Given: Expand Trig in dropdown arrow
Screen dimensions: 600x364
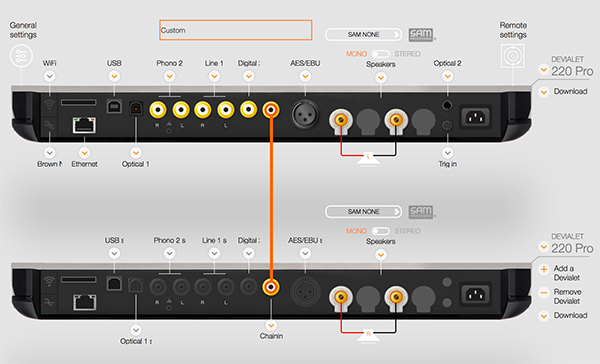Looking at the screenshot, I should [x=447, y=153].
